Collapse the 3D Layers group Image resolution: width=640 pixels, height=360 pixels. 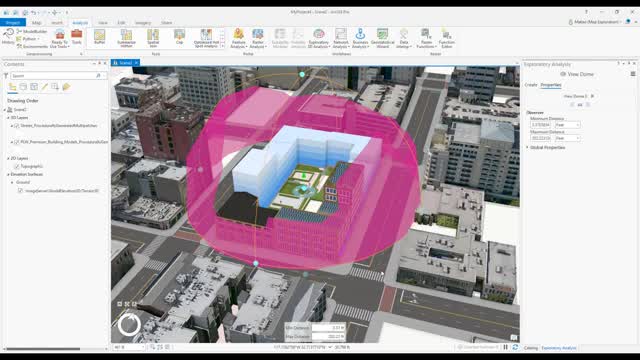[8, 118]
